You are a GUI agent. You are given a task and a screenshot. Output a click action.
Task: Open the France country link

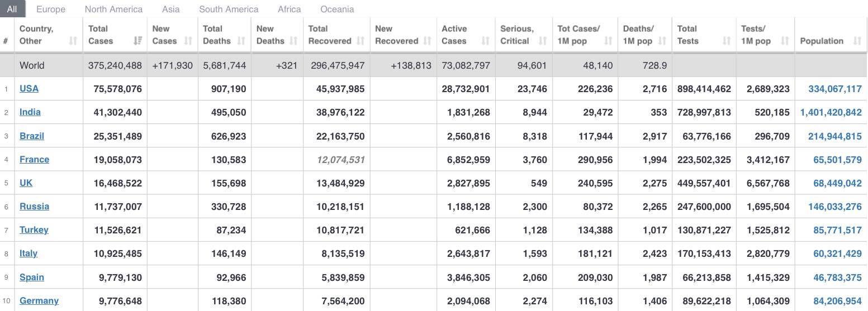tap(34, 159)
